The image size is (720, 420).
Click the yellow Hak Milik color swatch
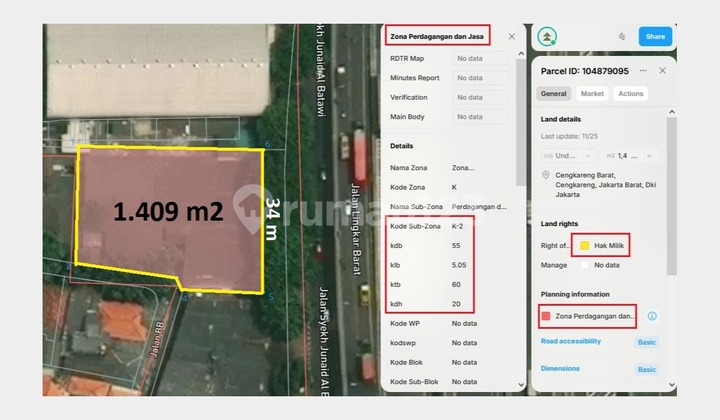(x=585, y=246)
